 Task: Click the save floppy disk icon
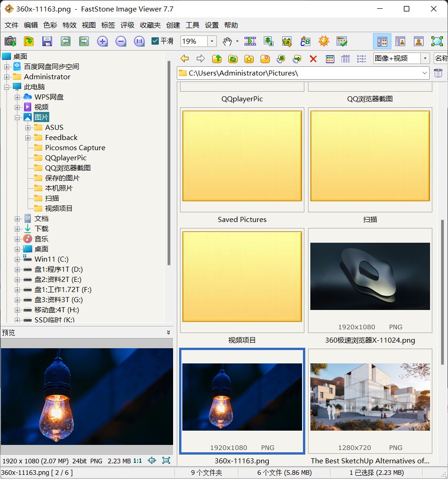(47, 41)
